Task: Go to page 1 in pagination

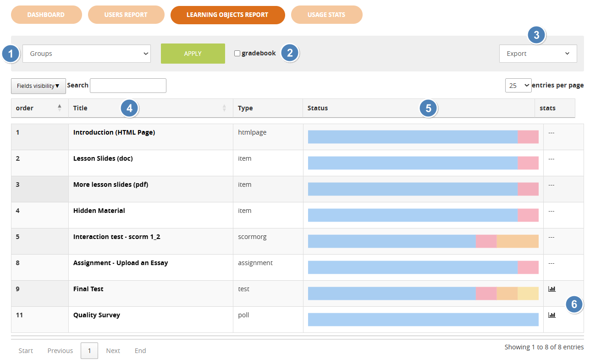Action: 89,351
